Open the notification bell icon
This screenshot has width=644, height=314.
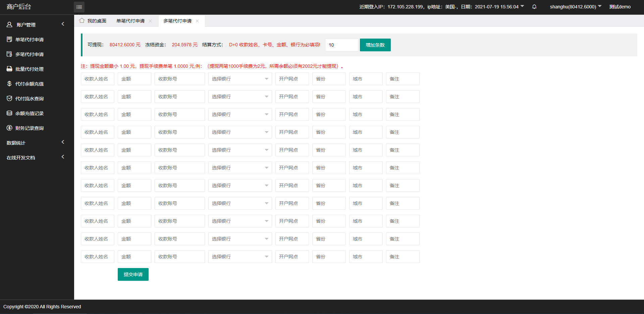534,7
